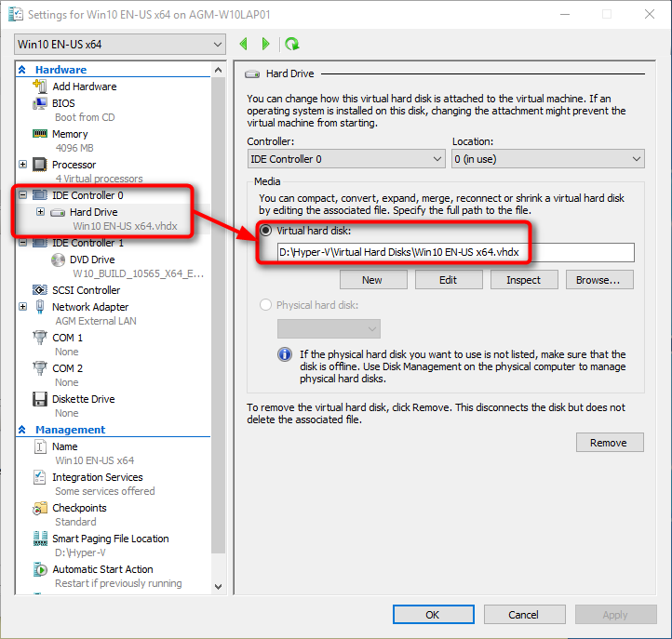Open the virtual machine selector dropdown
The height and width of the screenshot is (639, 672).
[x=120, y=44]
